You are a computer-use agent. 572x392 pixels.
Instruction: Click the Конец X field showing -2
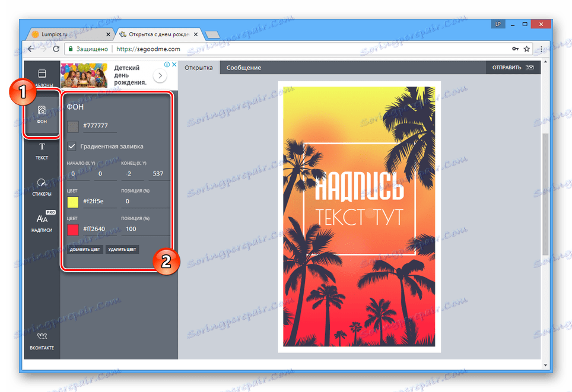point(132,174)
